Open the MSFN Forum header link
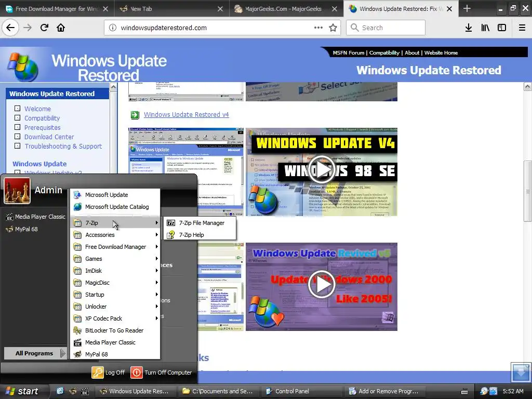 [x=348, y=52]
